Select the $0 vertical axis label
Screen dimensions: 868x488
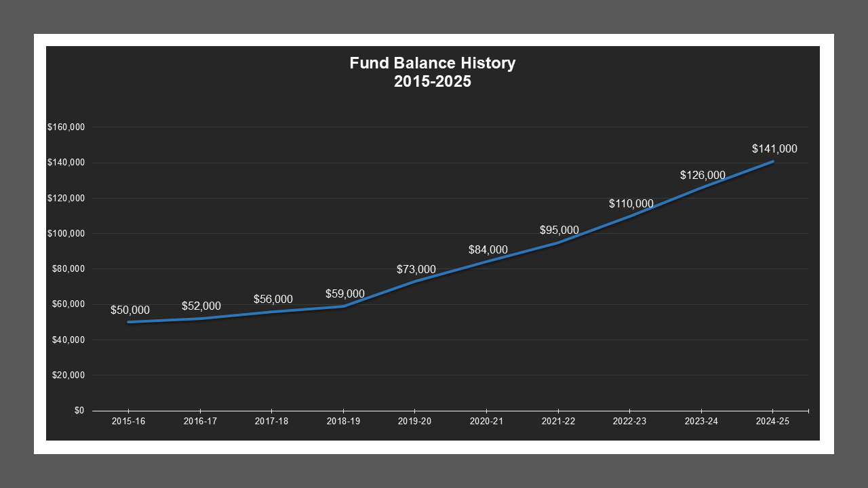click(x=79, y=409)
